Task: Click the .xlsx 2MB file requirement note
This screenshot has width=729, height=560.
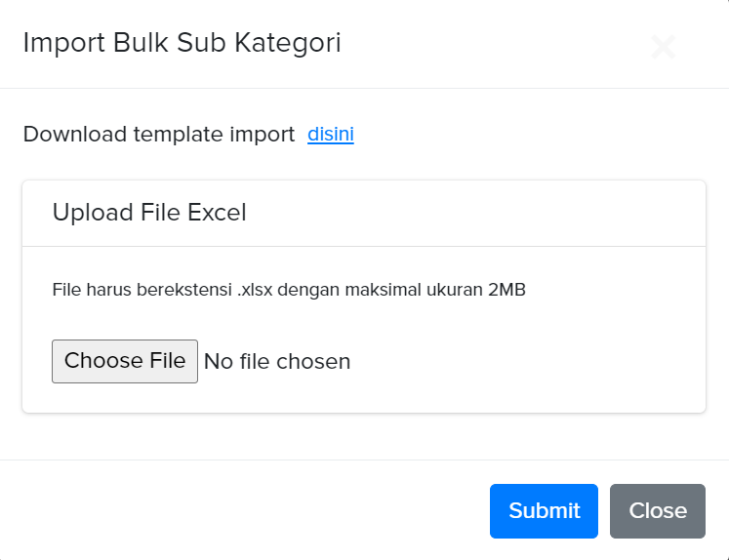Action: pos(289,290)
